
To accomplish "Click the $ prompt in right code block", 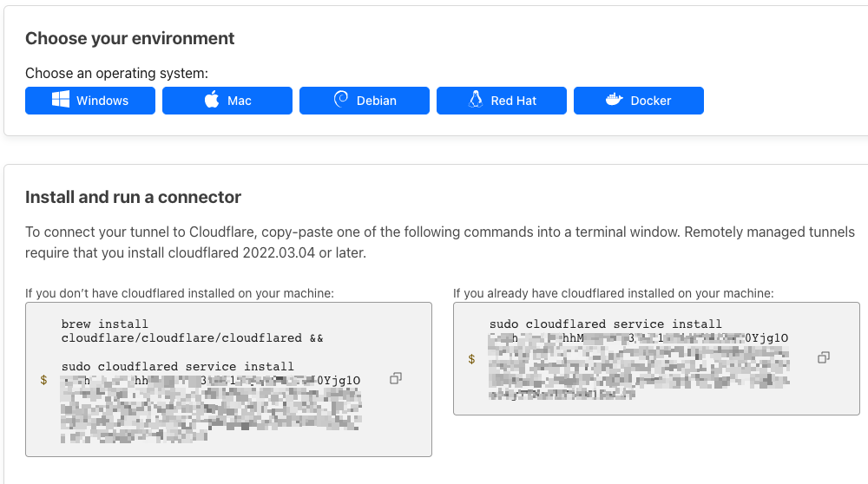I will pyautogui.click(x=471, y=358).
